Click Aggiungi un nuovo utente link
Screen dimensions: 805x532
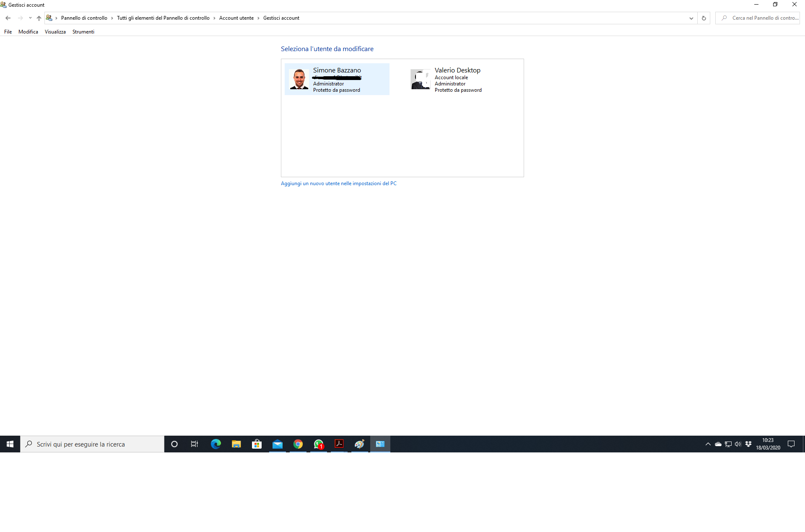tap(338, 183)
